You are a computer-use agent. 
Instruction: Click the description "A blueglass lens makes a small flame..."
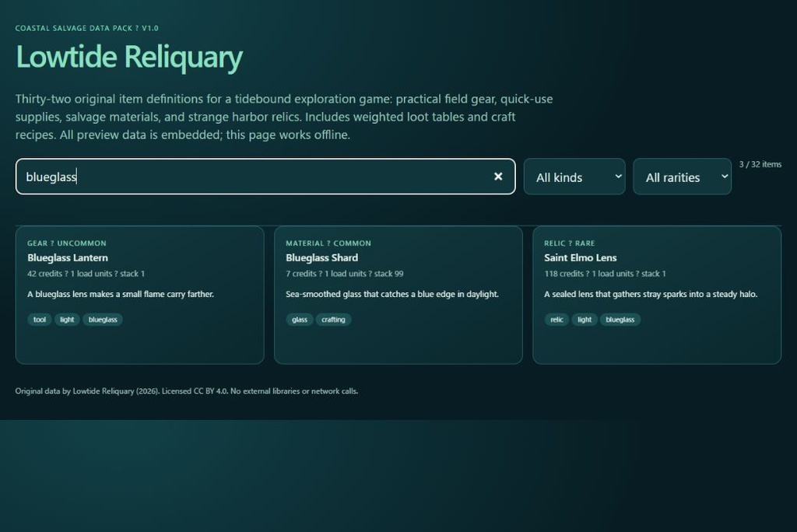pyautogui.click(x=121, y=294)
